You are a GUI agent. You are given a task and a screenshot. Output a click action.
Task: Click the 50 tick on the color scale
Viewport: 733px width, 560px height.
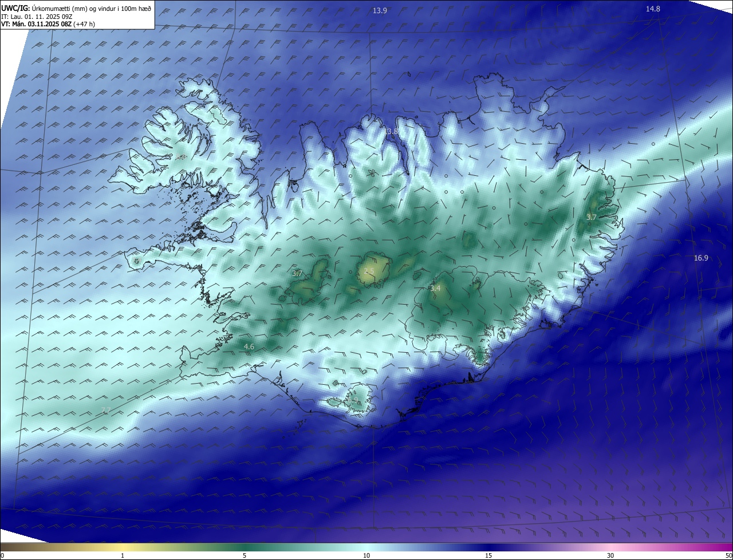[x=728, y=556]
